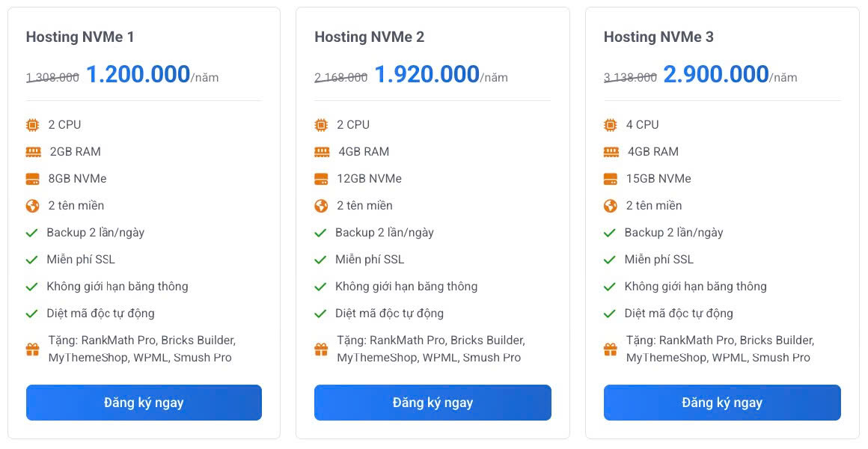This screenshot has height=449, width=868.
Task: Click the crossed-out 2.168.000 original price
Action: (340, 77)
